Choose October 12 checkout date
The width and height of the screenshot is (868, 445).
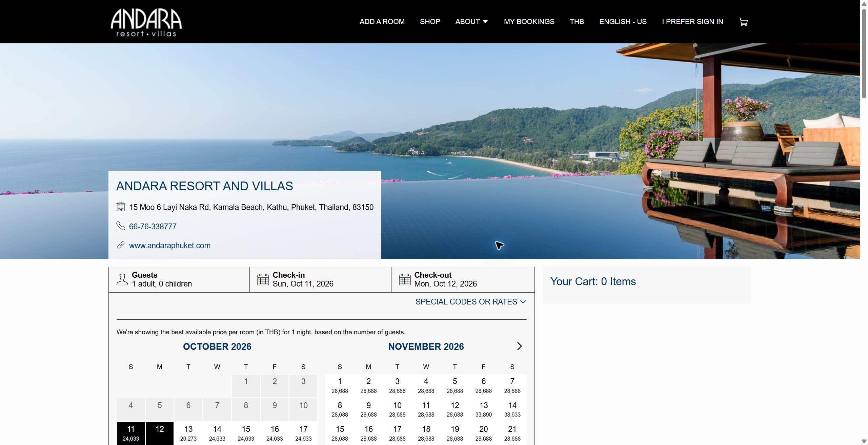(160, 433)
